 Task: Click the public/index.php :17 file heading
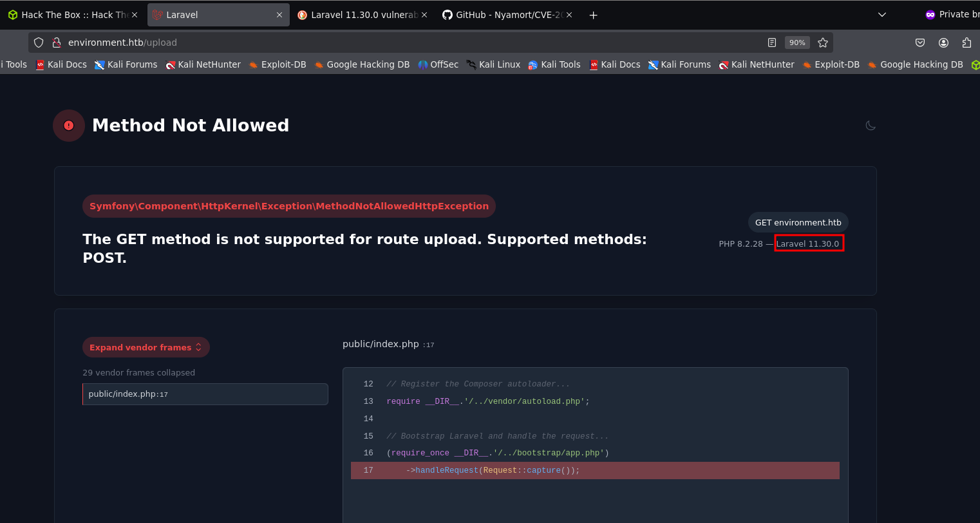pyautogui.click(x=388, y=344)
